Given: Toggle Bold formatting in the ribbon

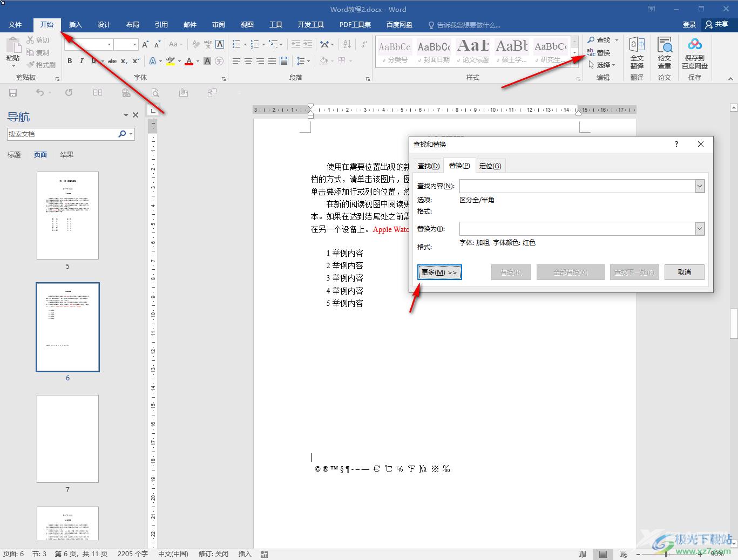Looking at the screenshot, I should (x=70, y=61).
